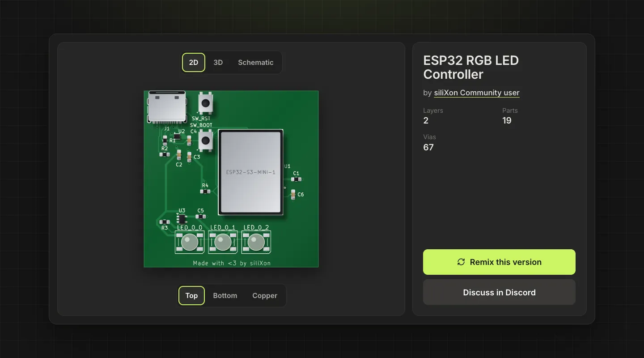Select the Bottom layer view

[225, 296]
